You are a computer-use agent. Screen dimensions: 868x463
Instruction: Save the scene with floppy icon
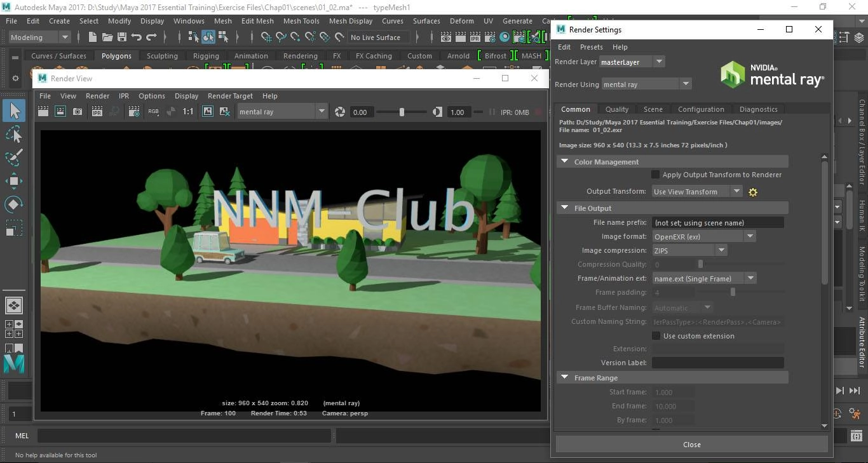coord(122,37)
